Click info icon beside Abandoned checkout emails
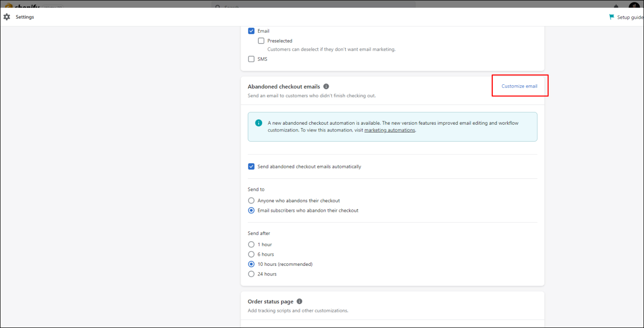This screenshot has width=644, height=328. [326, 87]
